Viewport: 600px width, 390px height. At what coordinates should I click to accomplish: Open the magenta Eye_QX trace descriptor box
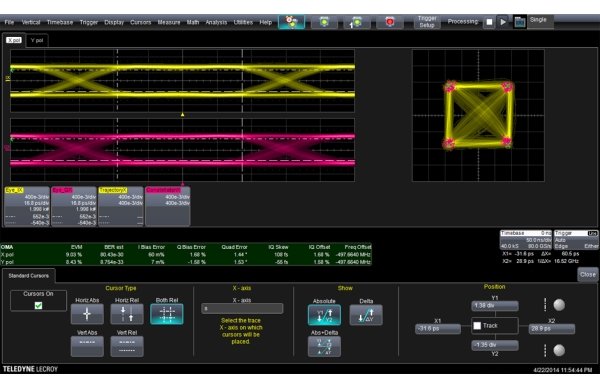pyautogui.click(x=74, y=206)
